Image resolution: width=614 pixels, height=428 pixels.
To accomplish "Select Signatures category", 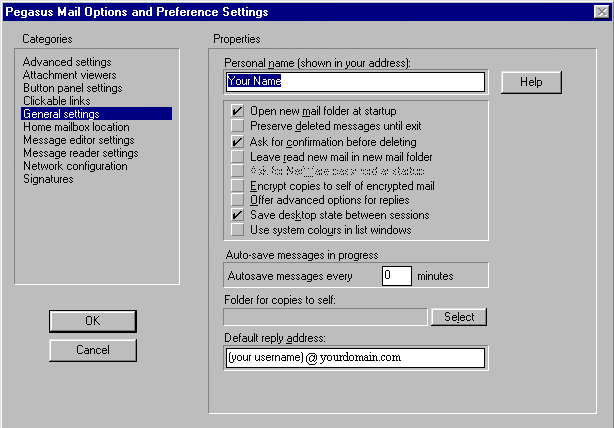I will (48, 179).
